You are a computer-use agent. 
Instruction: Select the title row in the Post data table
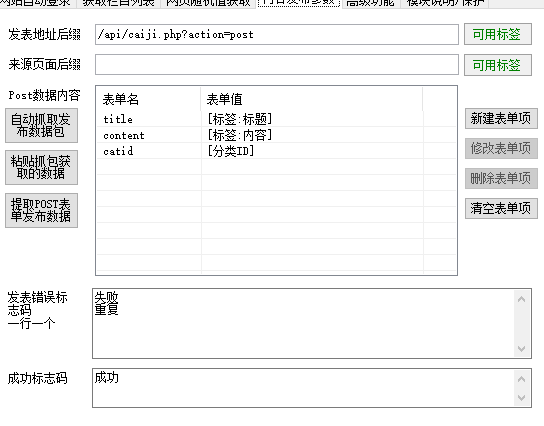277,119
